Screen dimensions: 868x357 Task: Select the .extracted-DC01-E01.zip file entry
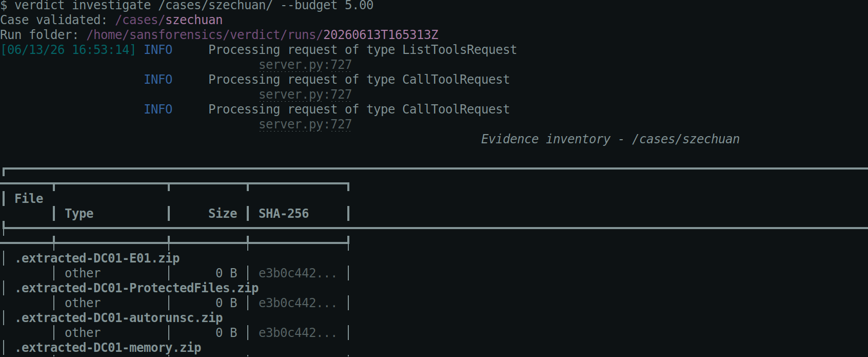(97, 258)
